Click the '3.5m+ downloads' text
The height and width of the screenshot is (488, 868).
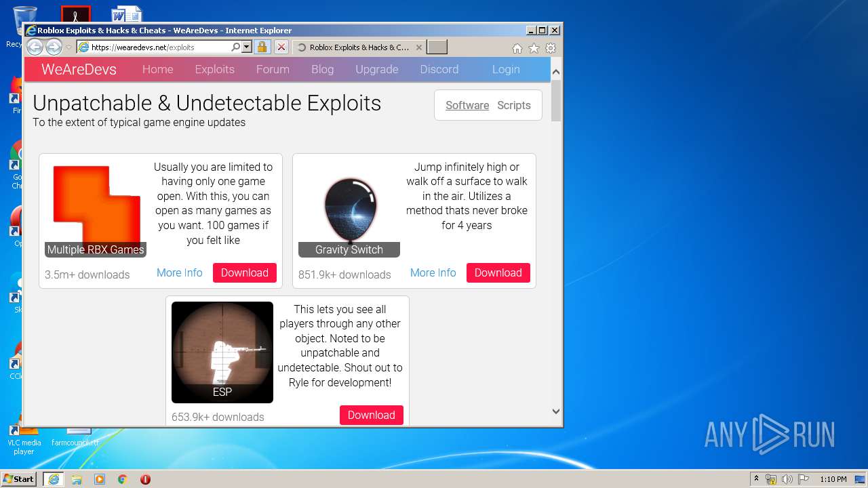(87, 274)
